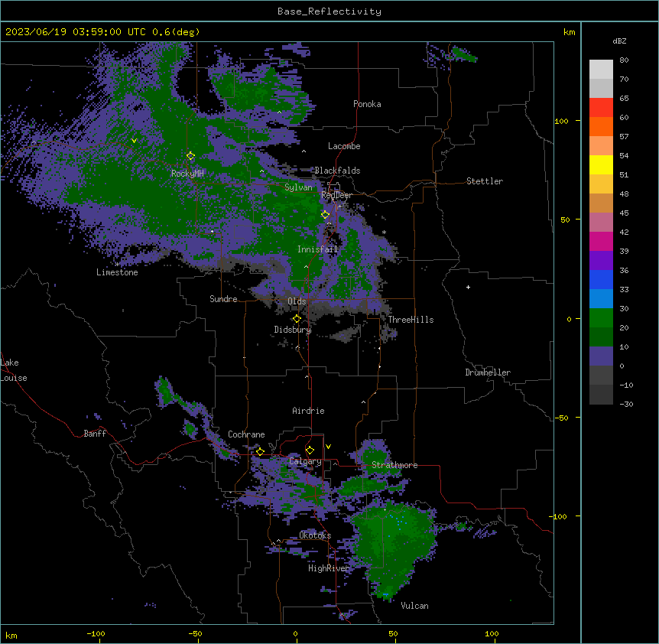Click the Olds city label
This screenshot has width=659, height=644.
tap(297, 301)
